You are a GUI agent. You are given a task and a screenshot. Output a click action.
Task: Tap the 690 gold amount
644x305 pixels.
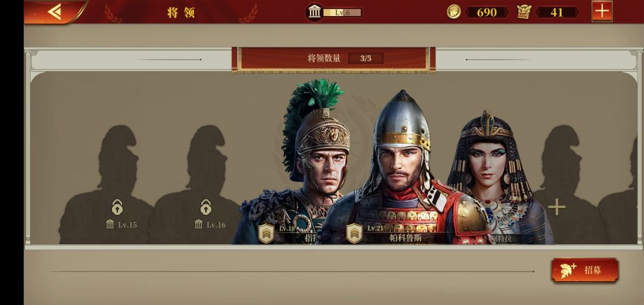point(487,13)
